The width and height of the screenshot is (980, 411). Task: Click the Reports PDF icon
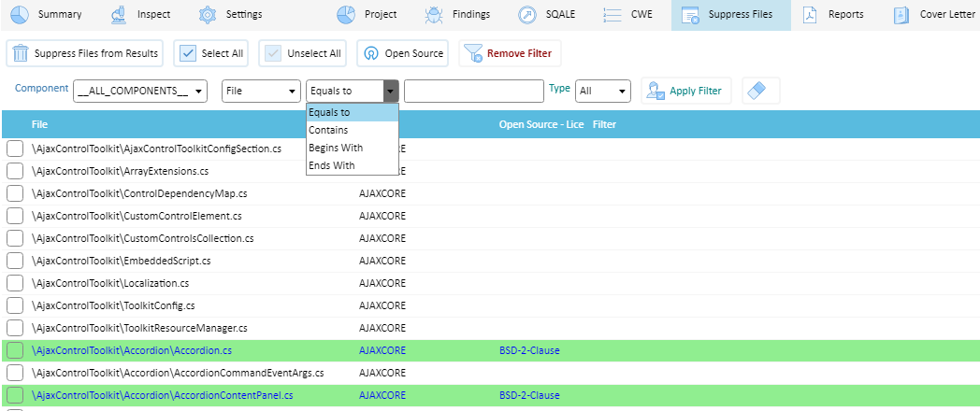811,14
